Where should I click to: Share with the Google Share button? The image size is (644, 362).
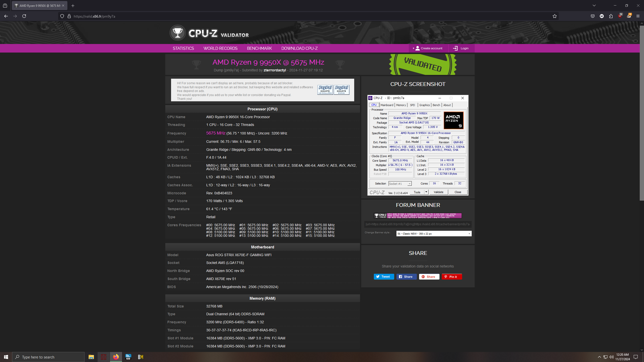click(x=429, y=277)
